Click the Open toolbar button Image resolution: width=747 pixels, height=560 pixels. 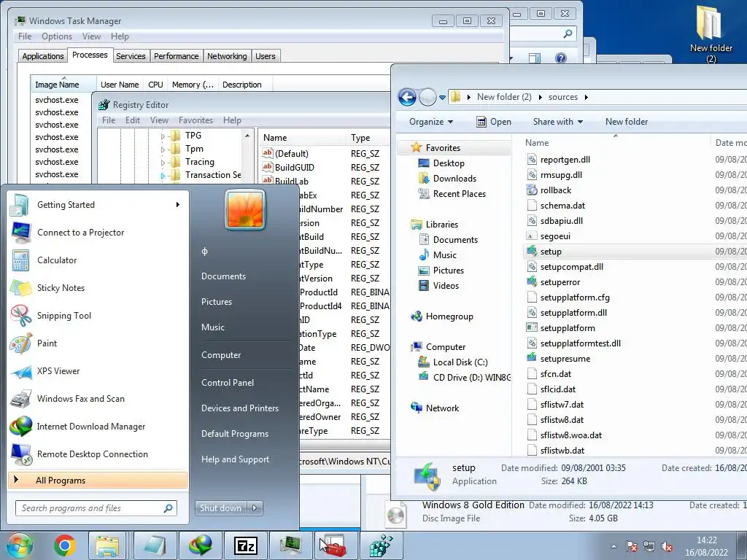click(x=494, y=122)
